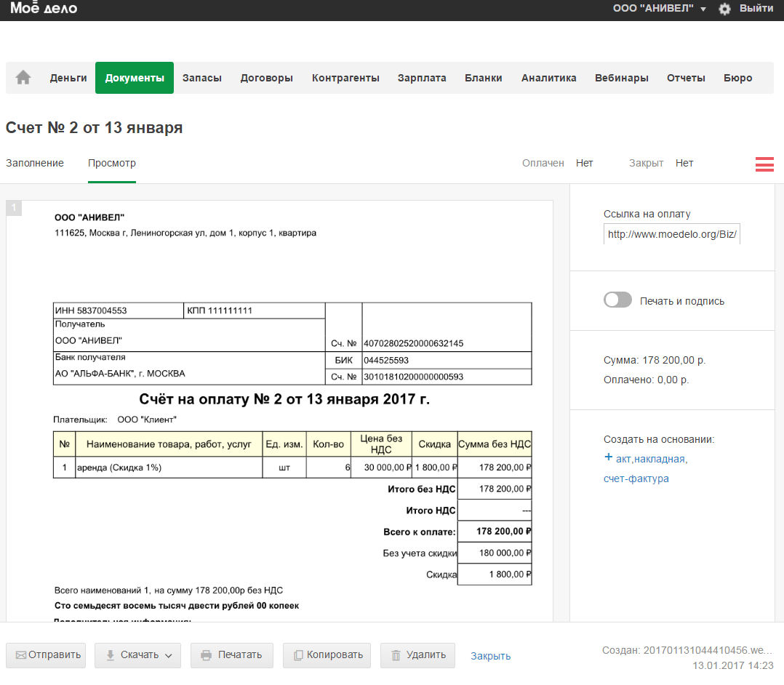This screenshot has width=784, height=685.
Task: Create счет-фактура from this invoice
Action: coord(636,478)
